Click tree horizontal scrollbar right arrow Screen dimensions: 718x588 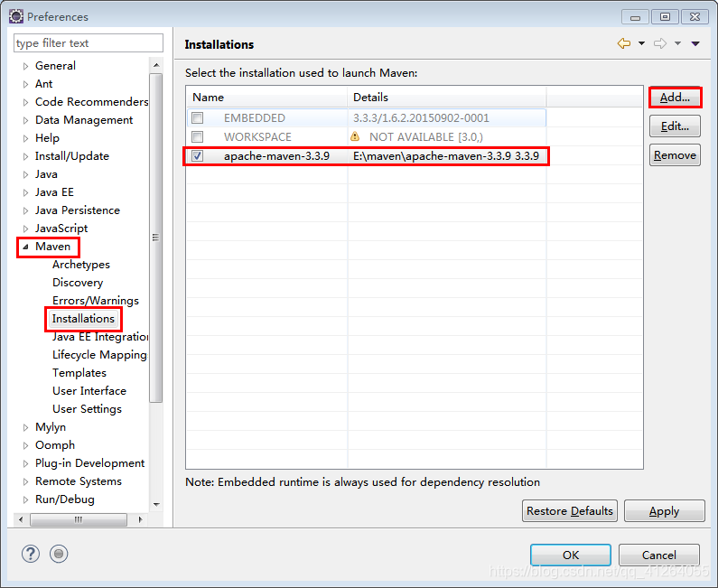tap(140, 519)
